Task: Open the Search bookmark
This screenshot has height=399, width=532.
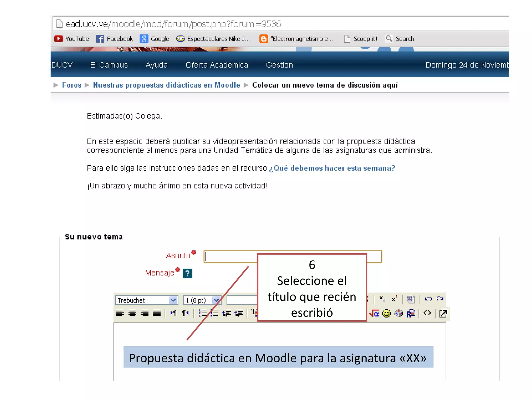Action: click(x=400, y=39)
